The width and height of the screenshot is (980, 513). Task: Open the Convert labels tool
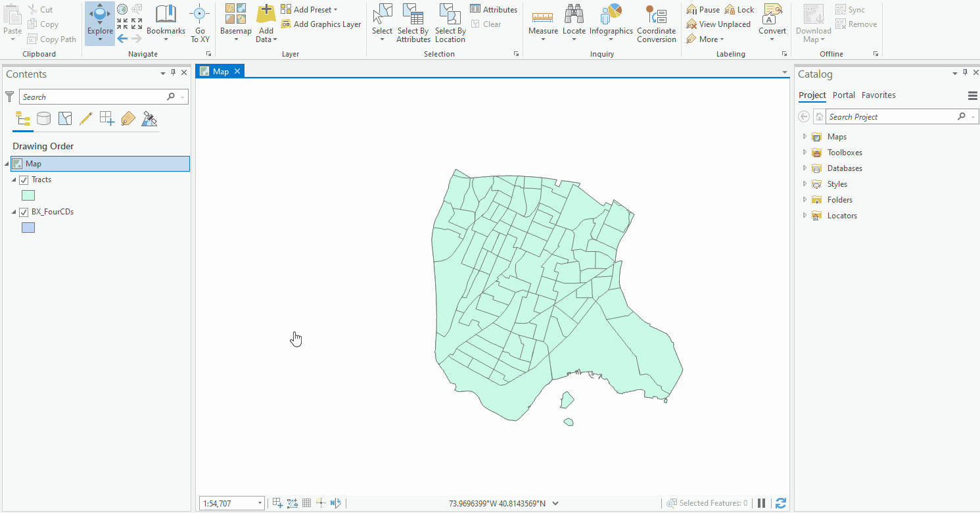click(x=772, y=23)
